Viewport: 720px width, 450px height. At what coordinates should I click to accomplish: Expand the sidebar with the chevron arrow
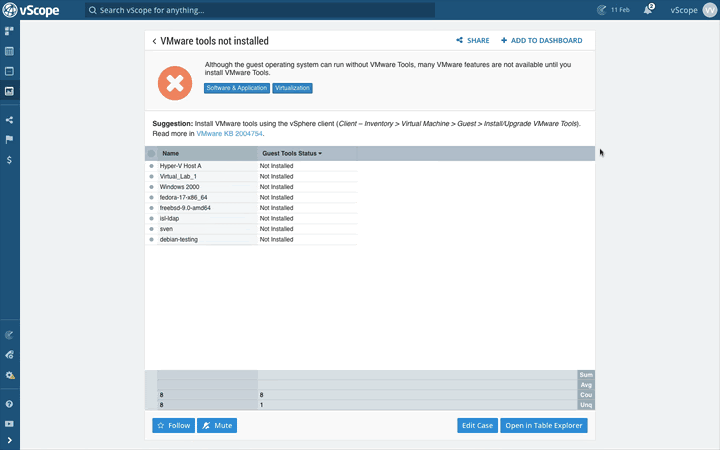(9, 440)
